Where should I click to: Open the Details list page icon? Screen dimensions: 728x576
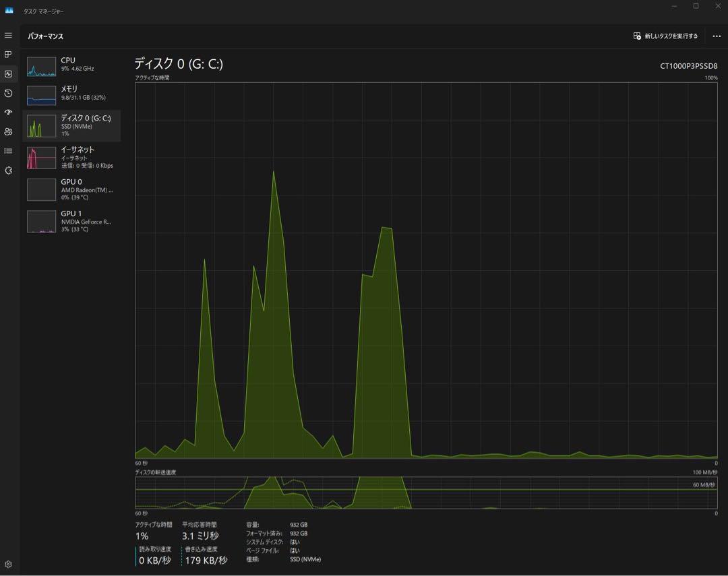[x=8, y=151]
